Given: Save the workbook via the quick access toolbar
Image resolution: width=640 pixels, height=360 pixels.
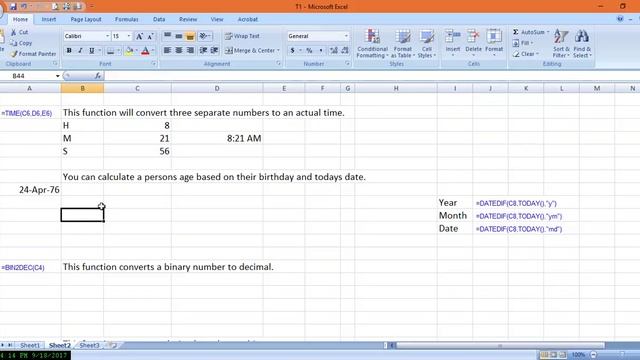Looking at the screenshot, I should [x=13, y=6].
